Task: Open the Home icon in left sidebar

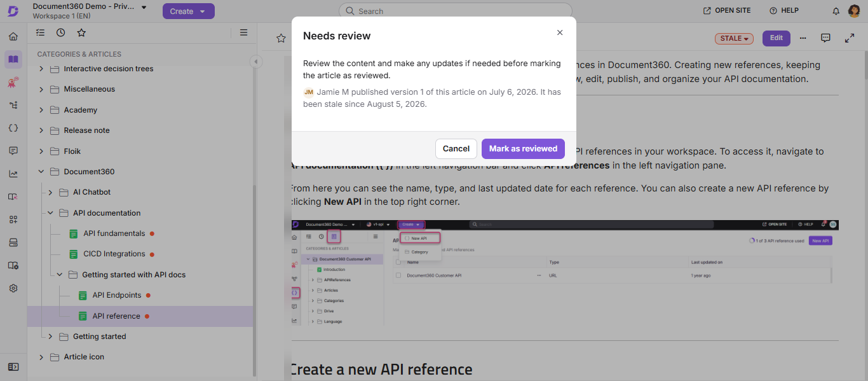Action: [x=13, y=36]
